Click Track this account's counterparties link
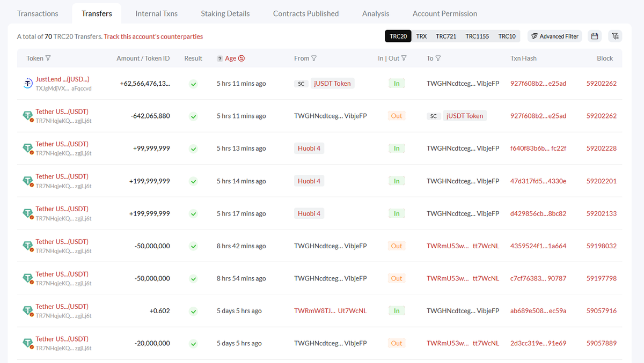 (x=153, y=36)
